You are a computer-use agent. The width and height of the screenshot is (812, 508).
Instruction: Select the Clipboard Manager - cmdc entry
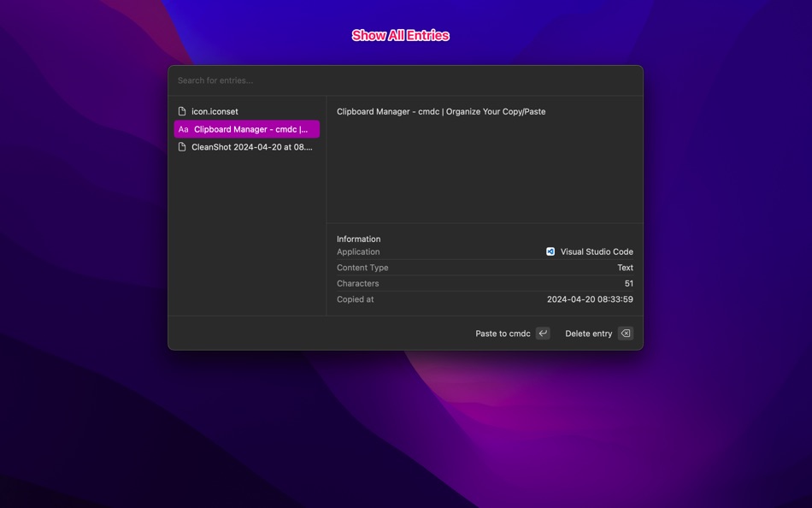click(x=248, y=129)
